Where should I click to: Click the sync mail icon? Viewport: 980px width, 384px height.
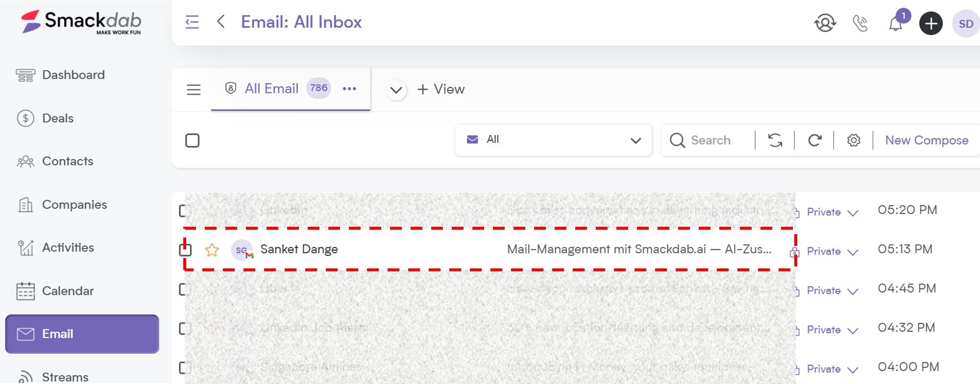[x=775, y=140]
